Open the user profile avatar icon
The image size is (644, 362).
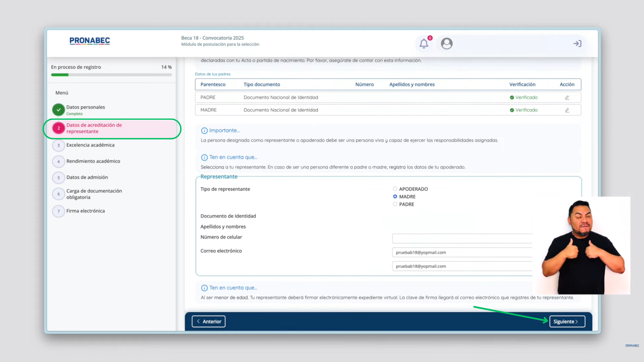446,44
